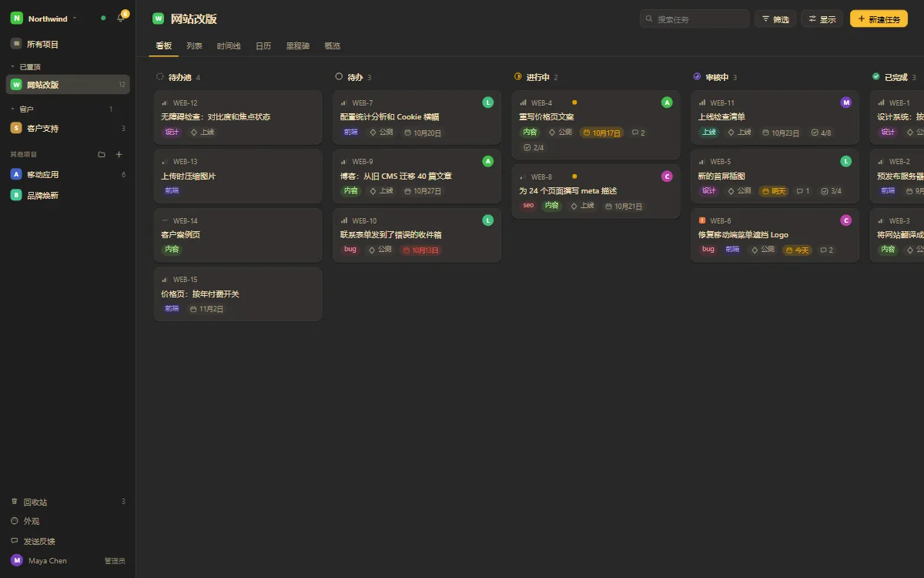Click the overdue 10月13日 date on WEB-10
Image resolution: width=924 pixels, height=578 pixels.
(x=421, y=250)
